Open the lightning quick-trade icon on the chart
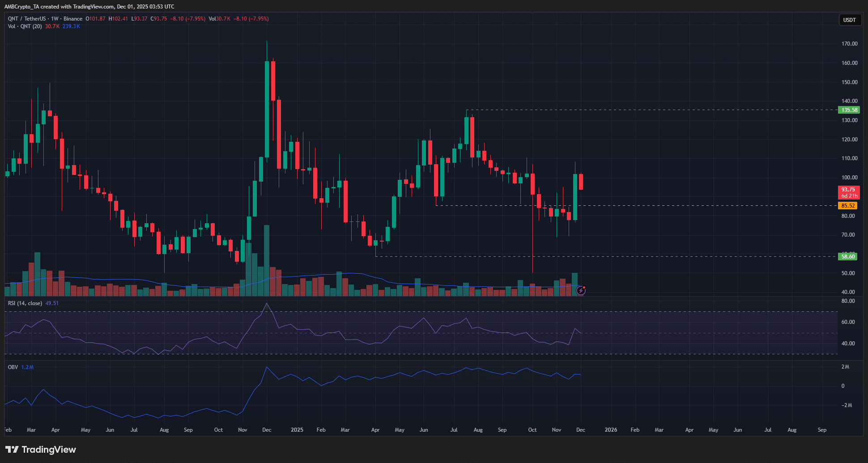 [580, 291]
